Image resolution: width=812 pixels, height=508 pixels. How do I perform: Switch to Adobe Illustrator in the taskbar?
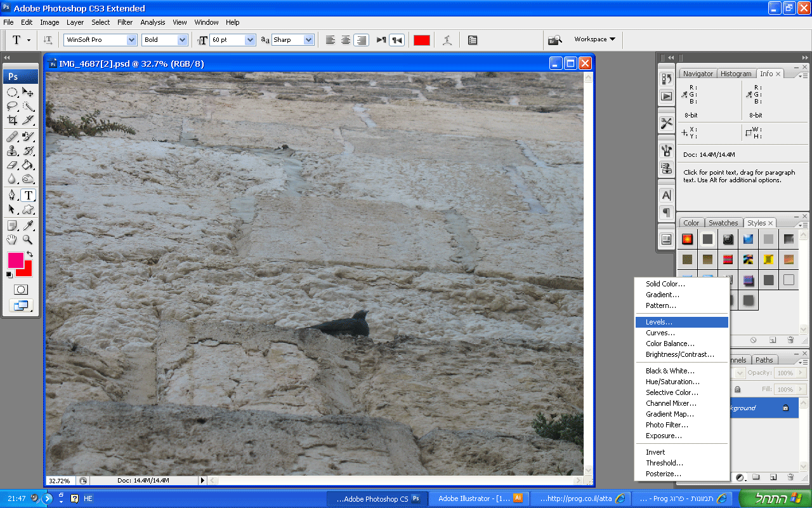tap(480, 498)
